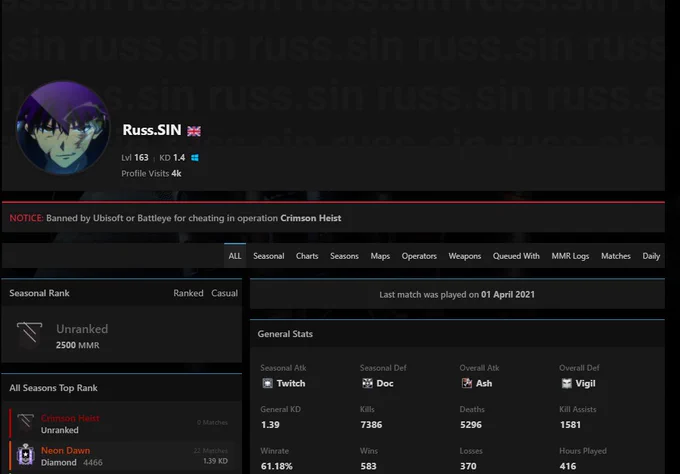This screenshot has height=474, width=680.
Task: Click the Twitch operator icon
Action: click(x=268, y=383)
